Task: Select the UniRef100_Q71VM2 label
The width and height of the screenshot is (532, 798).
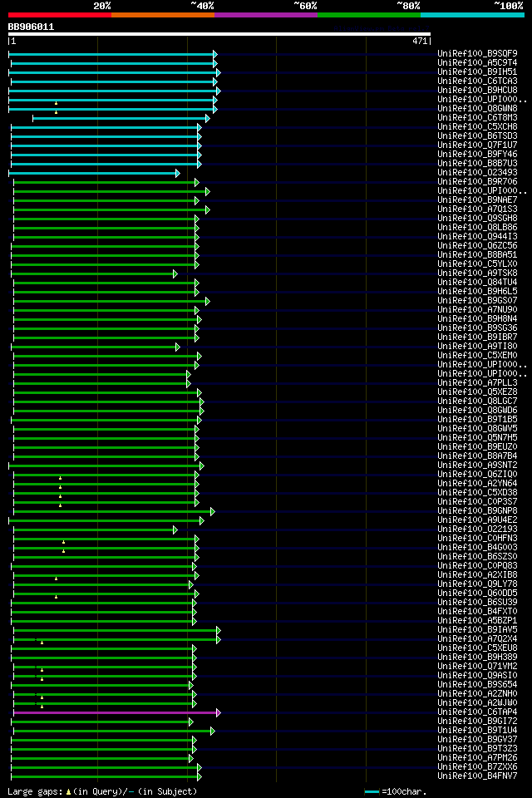Action: pyautogui.click(x=477, y=667)
